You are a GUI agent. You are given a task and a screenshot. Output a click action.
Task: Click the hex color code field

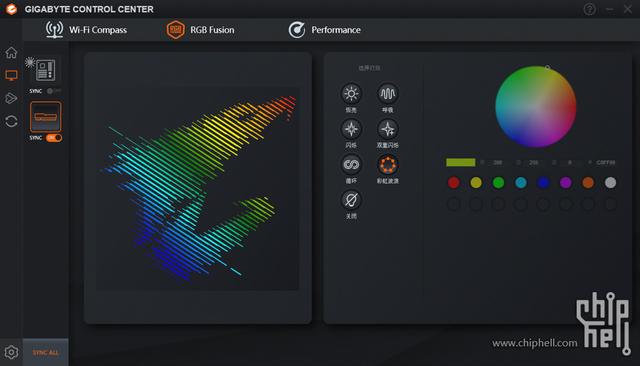tap(605, 162)
